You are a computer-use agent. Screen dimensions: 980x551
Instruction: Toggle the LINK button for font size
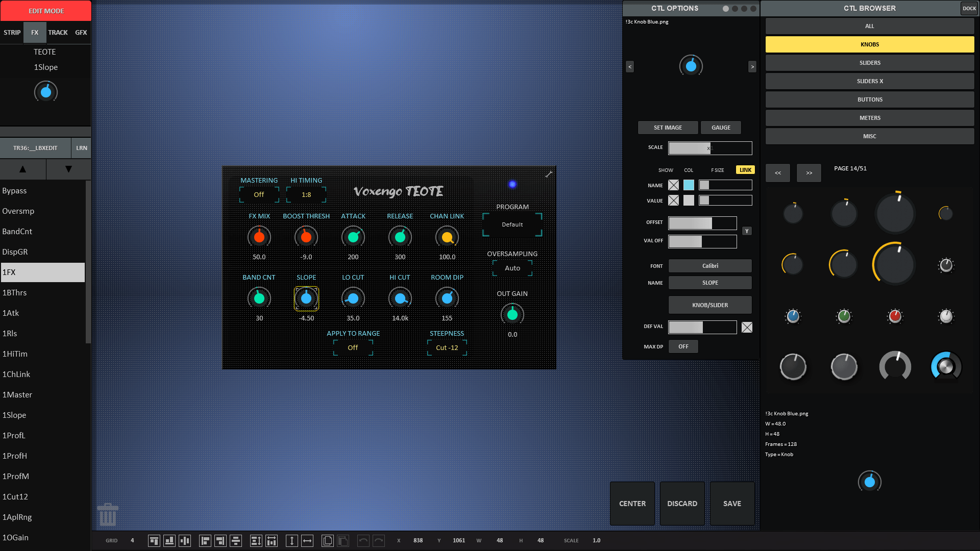click(745, 170)
